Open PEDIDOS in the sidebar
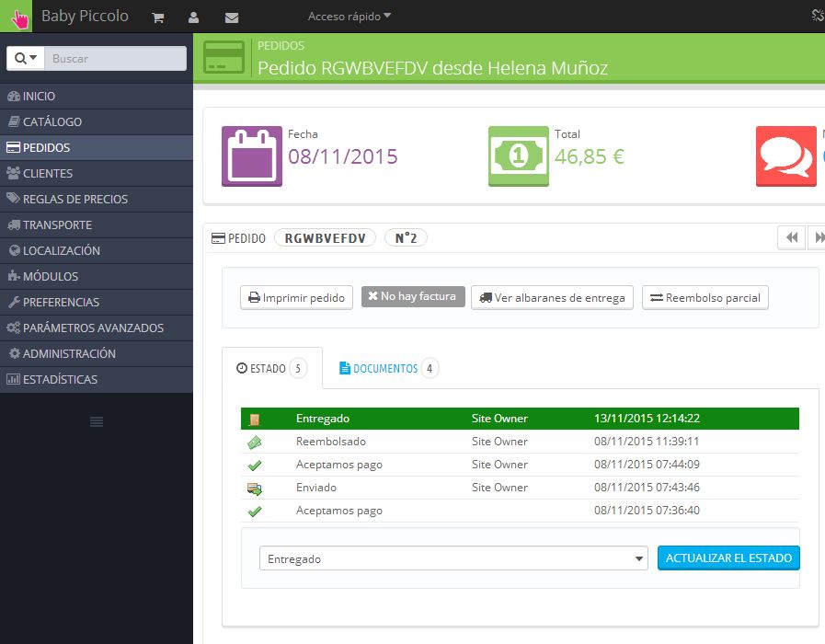Viewport: 825px width, 644px height. [x=97, y=148]
